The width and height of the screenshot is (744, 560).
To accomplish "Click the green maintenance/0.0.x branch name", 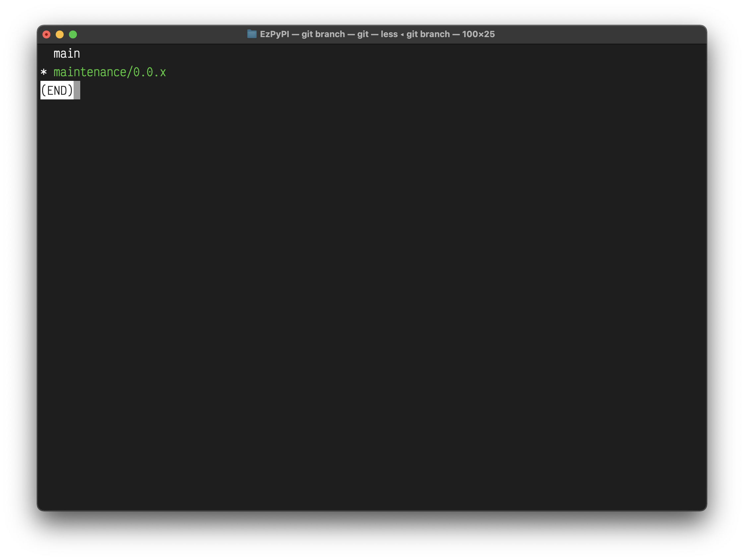I will click(110, 72).
